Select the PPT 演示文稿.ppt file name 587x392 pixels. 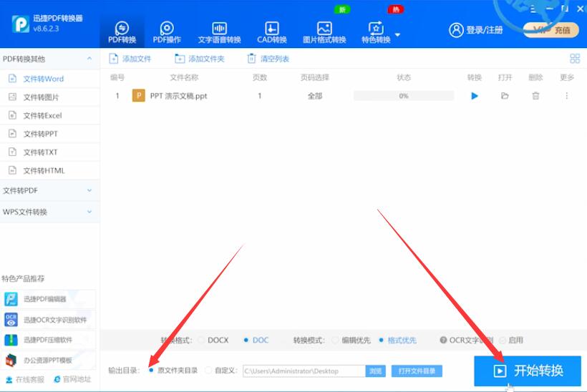178,96
